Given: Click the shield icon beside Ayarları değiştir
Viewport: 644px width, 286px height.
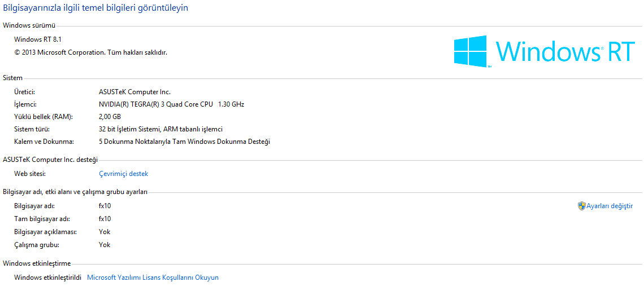Looking at the screenshot, I should point(581,206).
